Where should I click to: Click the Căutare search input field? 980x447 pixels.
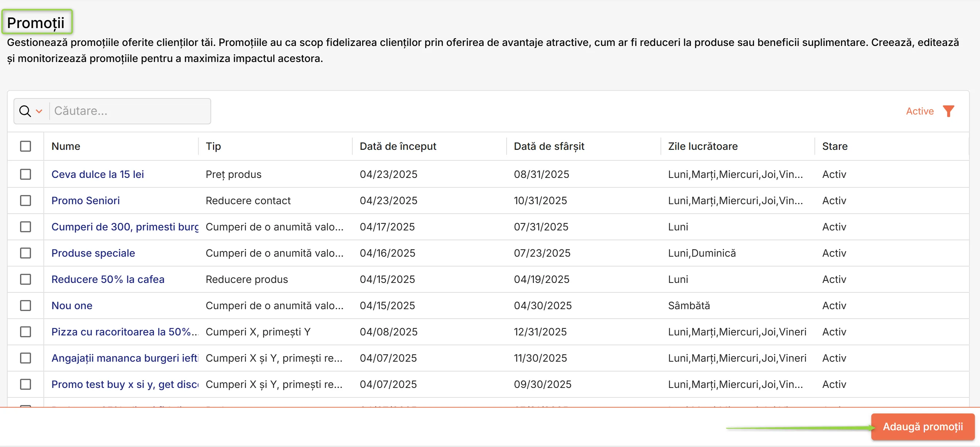tap(130, 111)
